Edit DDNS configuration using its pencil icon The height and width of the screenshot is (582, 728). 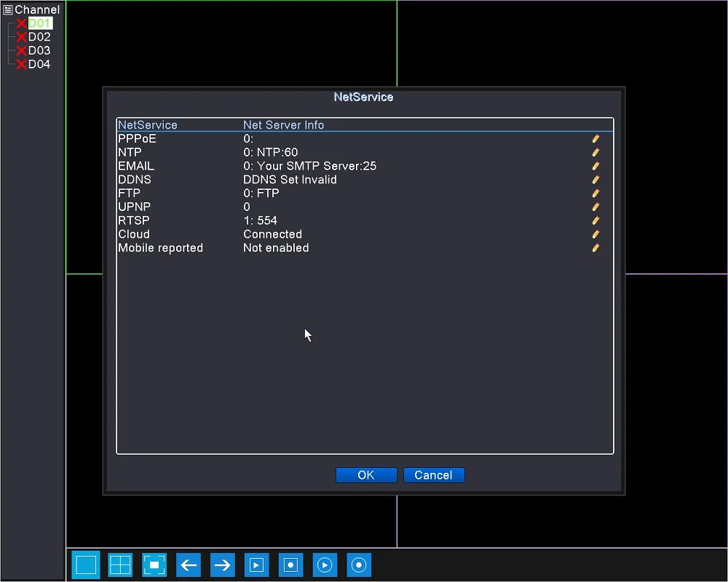click(x=596, y=180)
